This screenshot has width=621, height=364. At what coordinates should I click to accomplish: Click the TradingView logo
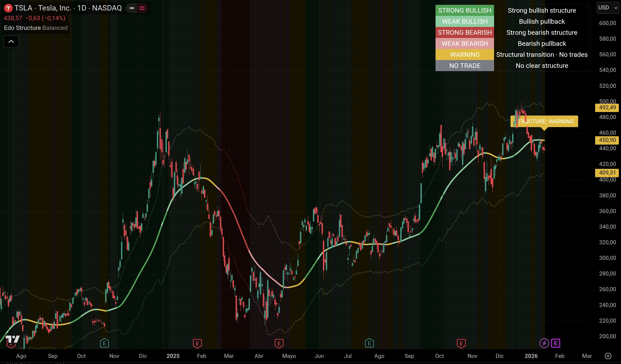(13, 339)
